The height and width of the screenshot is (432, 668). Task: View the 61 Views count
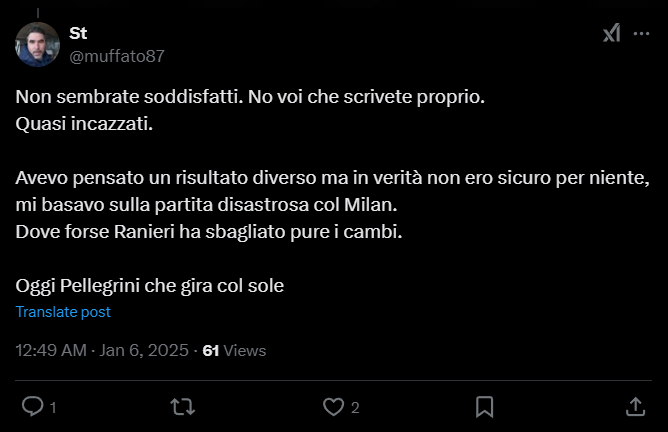234,350
